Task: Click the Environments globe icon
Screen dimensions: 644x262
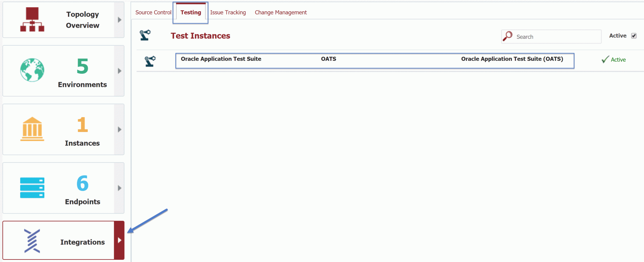Action: click(32, 70)
